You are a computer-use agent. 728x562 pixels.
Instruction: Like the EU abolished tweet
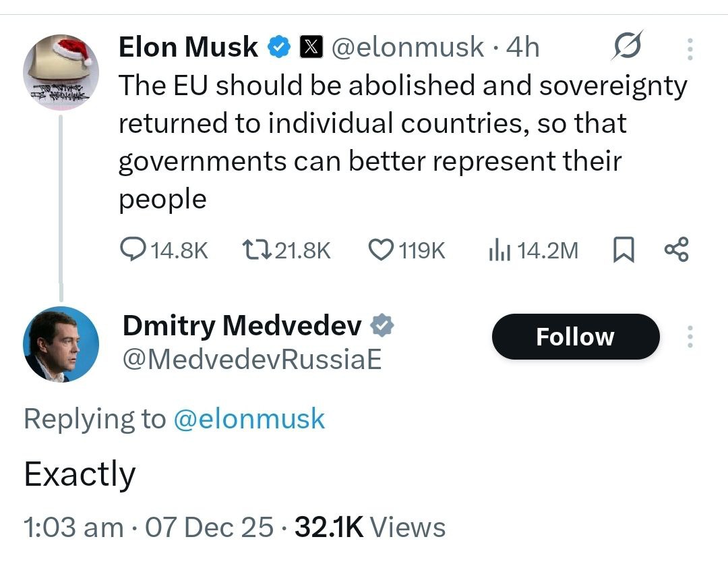[x=381, y=250]
